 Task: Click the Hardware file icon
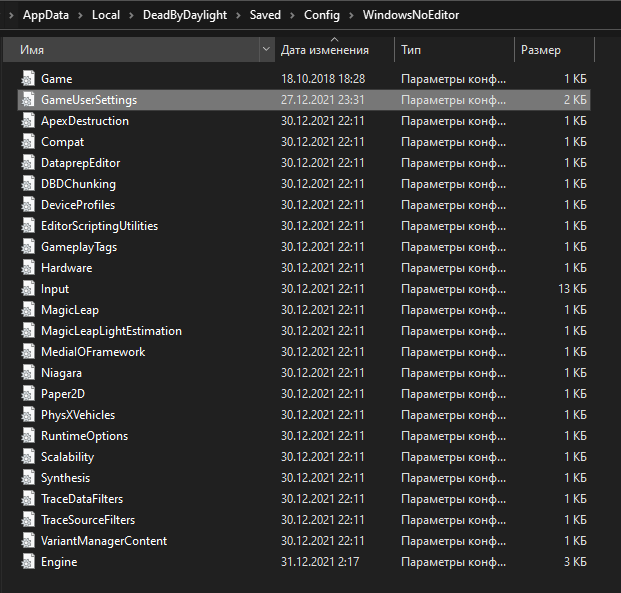click(x=28, y=268)
